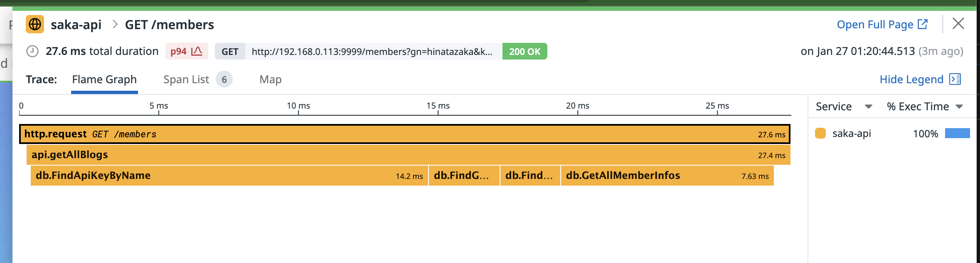Select the truncated db.Find... span

(x=530, y=176)
